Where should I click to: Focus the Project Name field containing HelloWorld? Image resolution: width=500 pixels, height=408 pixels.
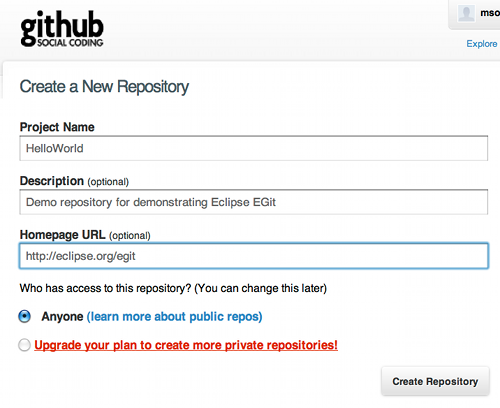click(254, 148)
